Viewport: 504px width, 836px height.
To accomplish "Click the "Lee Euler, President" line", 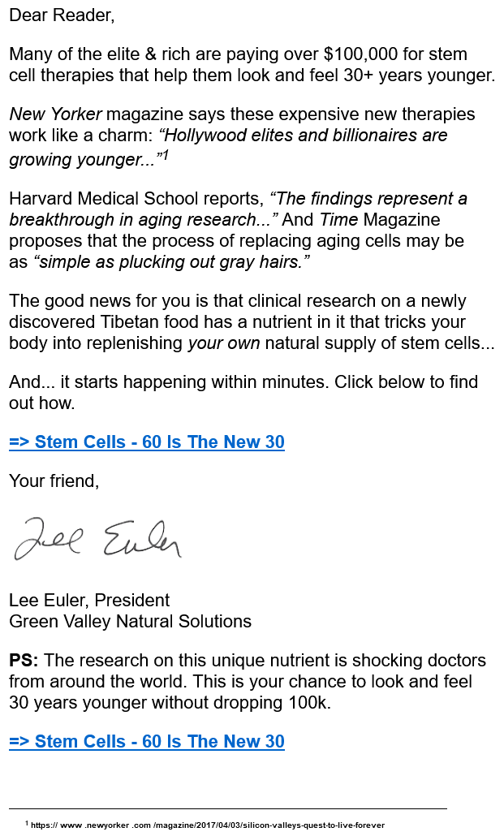I will point(89,601).
